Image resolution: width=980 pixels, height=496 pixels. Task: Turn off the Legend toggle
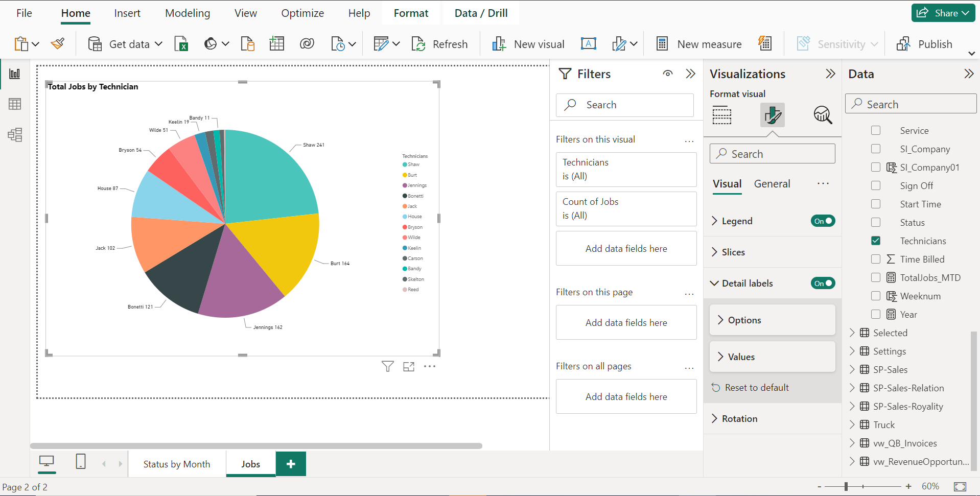[823, 221]
